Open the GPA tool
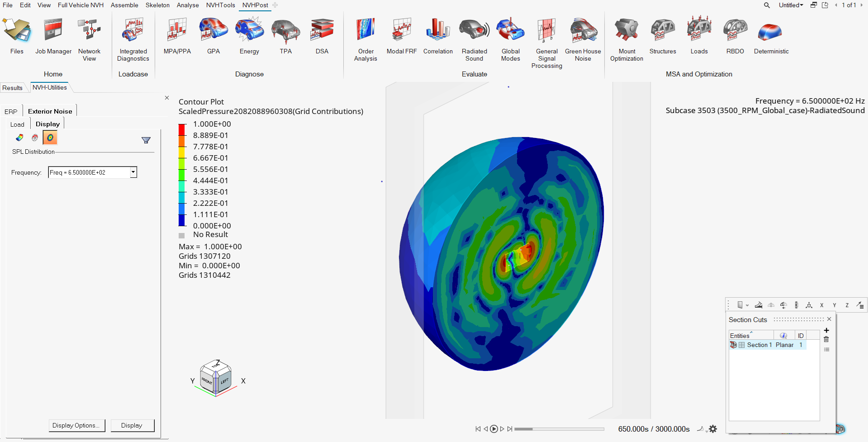The image size is (868, 442). [213, 36]
